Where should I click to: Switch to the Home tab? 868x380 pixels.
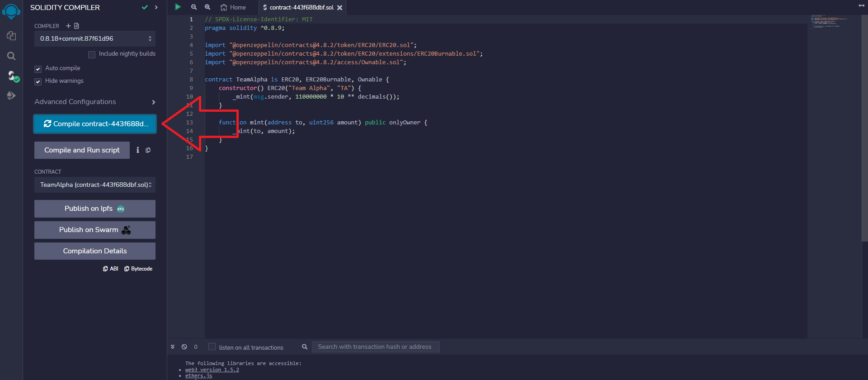(x=233, y=7)
